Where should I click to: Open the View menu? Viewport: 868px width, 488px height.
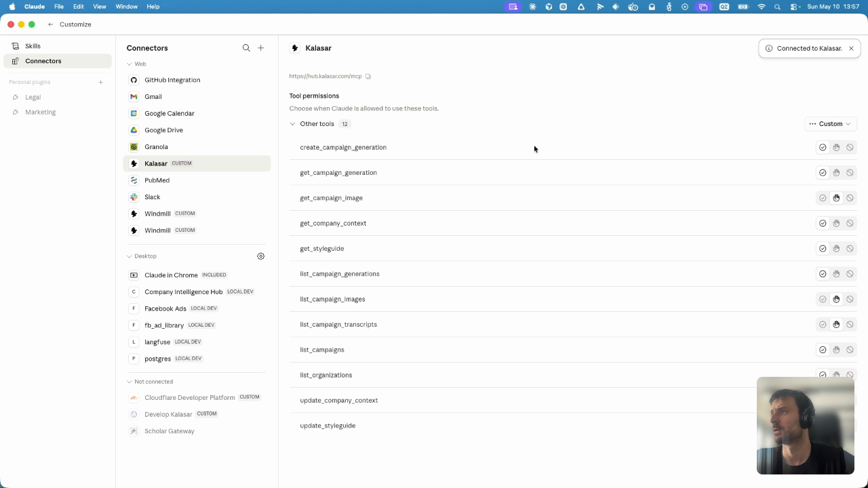click(100, 7)
